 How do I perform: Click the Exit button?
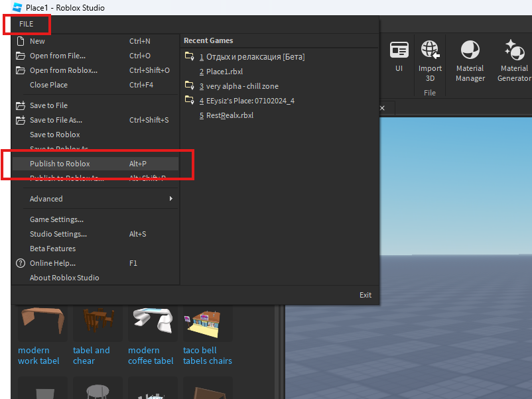(366, 295)
